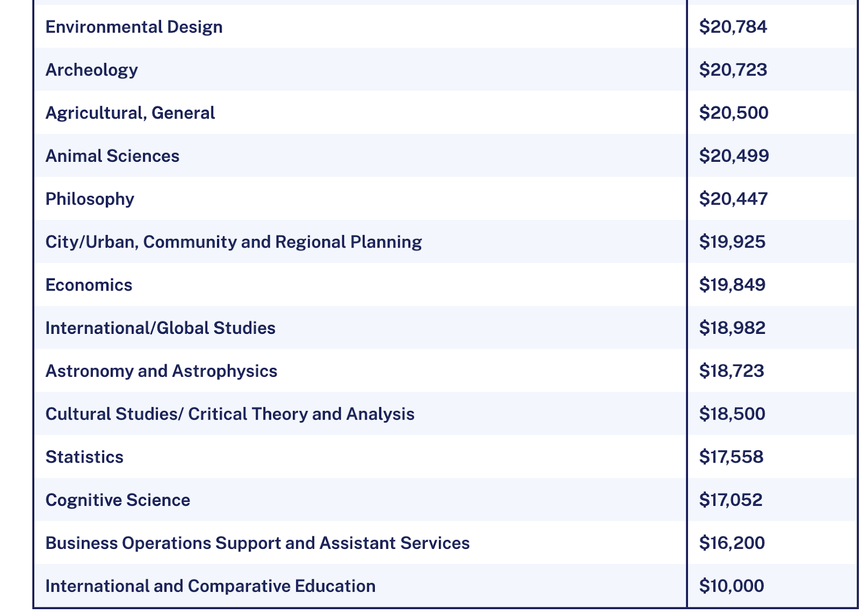
Task: Click Business Operations Support and Assistant Services
Action: coord(258,543)
